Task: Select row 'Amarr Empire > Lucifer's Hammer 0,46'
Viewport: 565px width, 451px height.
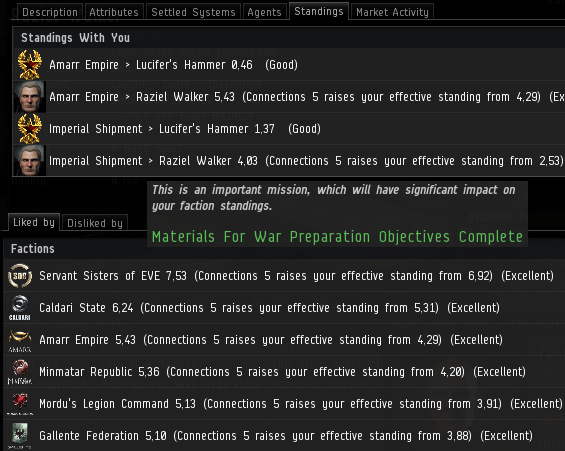Action: pos(289,65)
